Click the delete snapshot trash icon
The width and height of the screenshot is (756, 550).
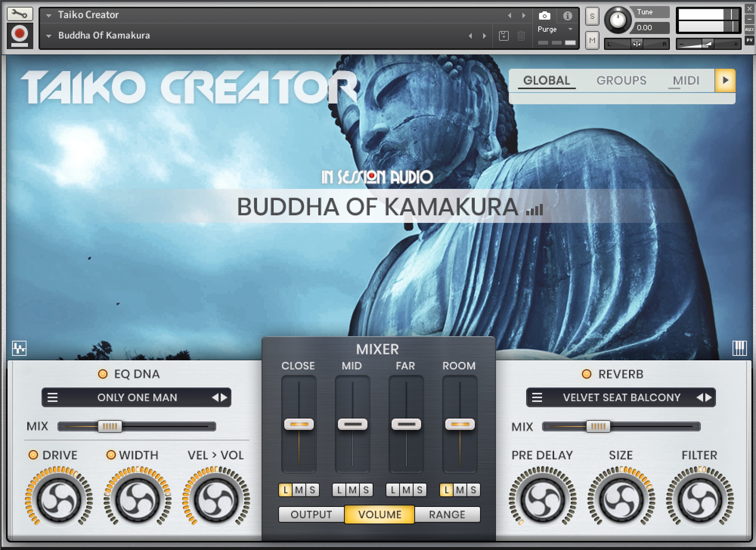tap(521, 36)
